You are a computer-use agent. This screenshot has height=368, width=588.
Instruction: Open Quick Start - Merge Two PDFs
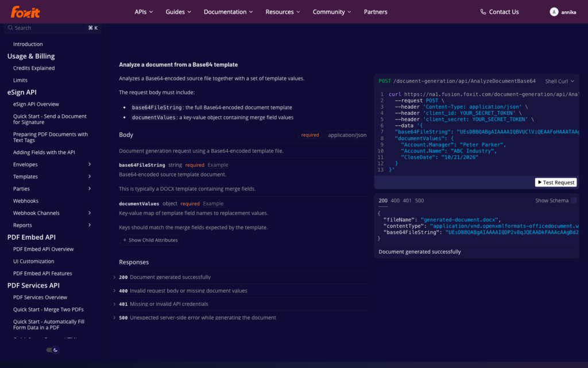(x=48, y=309)
